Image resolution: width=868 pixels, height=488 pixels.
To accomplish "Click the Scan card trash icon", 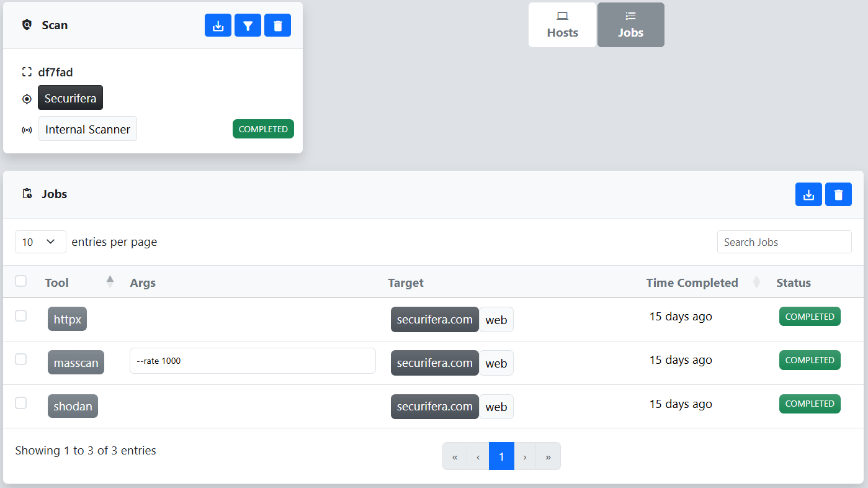I will click(x=277, y=25).
